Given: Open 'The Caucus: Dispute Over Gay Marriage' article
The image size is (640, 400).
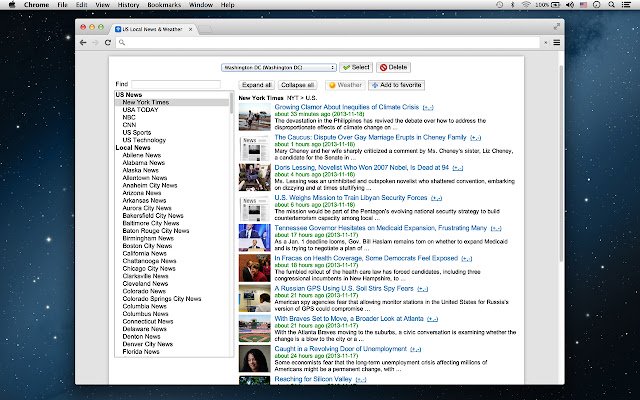Looking at the screenshot, I should [x=370, y=137].
